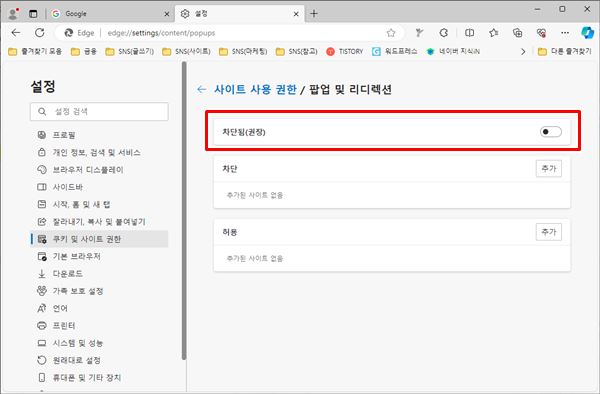Image resolution: width=600 pixels, height=394 pixels.
Task: Open the Favorites toolbar star icon
Action: (x=494, y=33)
